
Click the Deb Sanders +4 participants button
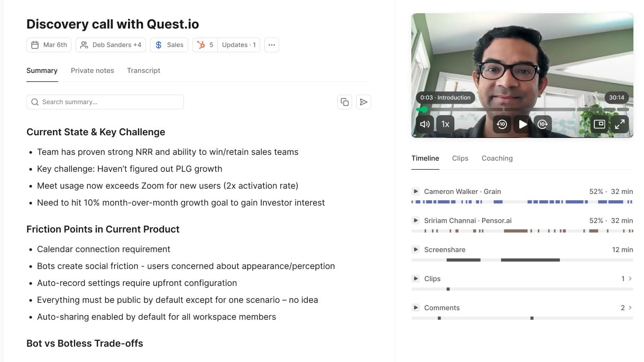click(x=111, y=45)
